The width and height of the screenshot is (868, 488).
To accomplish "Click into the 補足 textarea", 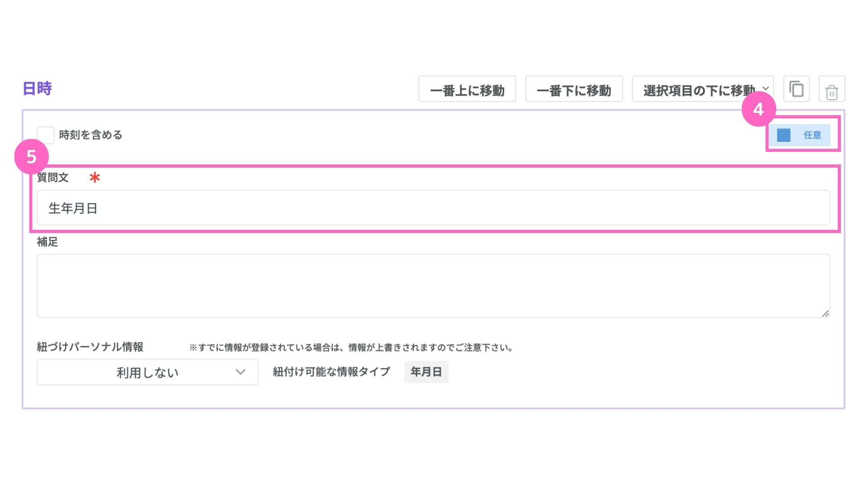I will (433, 286).
